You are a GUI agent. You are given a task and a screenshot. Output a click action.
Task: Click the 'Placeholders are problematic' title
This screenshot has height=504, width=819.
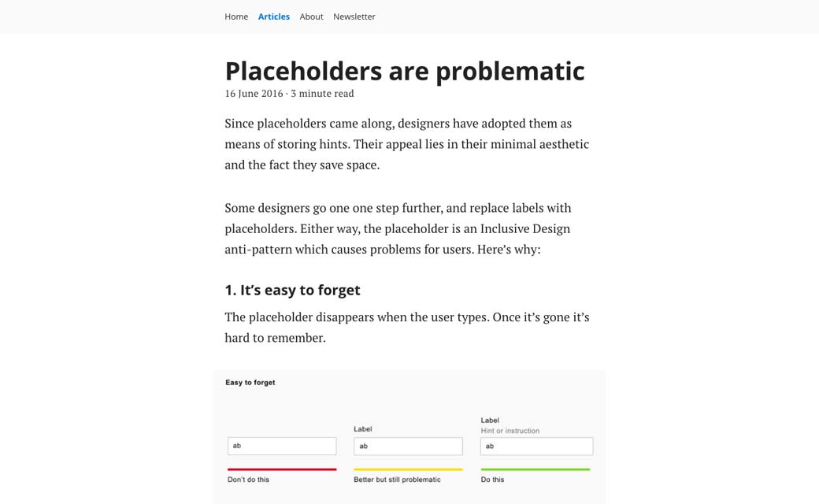[405, 71]
